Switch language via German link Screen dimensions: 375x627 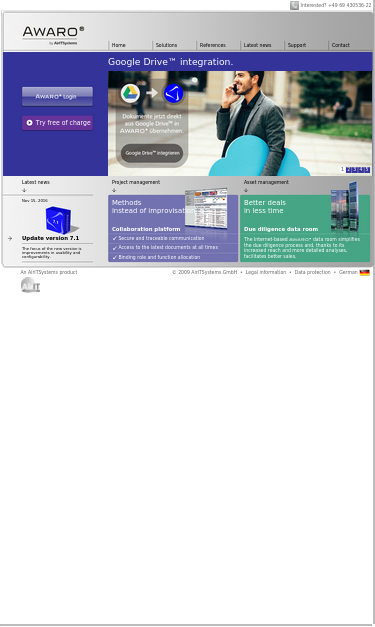pyautogui.click(x=348, y=272)
